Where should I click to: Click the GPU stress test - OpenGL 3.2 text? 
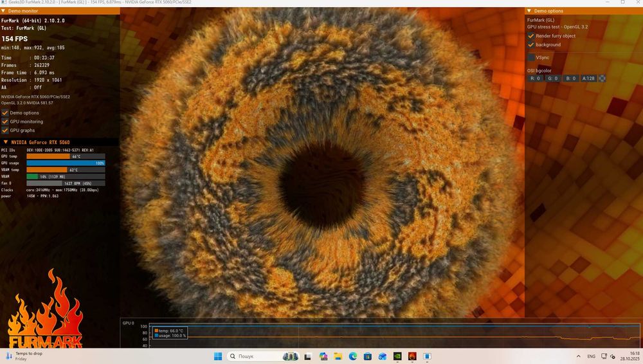(x=557, y=26)
